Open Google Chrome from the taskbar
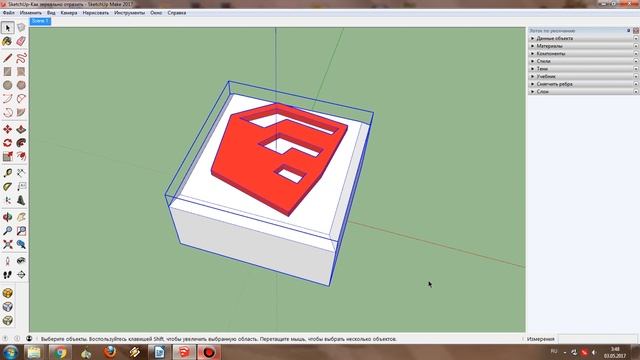 (60, 352)
